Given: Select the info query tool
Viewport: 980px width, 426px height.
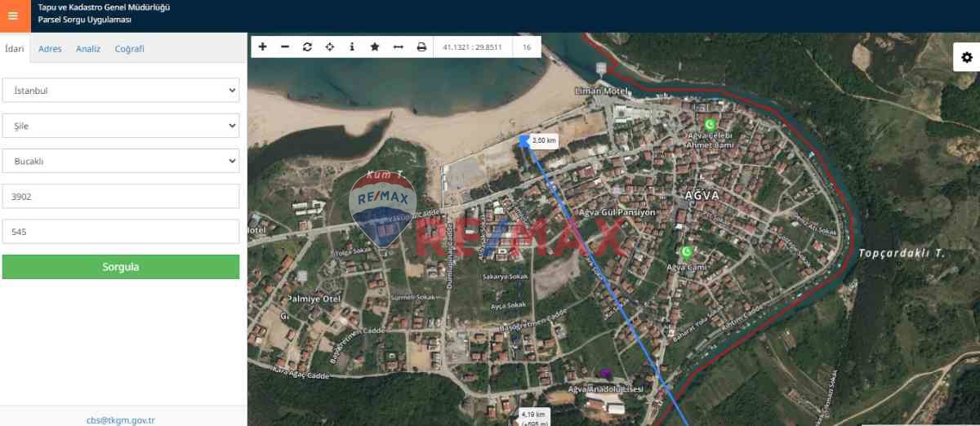Looking at the screenshot, I should click(x=352, y=47).
